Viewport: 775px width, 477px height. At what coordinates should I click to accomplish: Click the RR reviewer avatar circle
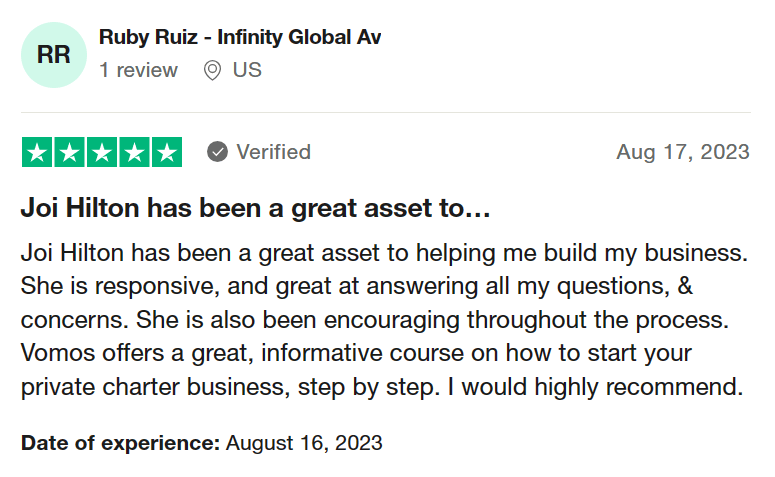tap(54, 54)
